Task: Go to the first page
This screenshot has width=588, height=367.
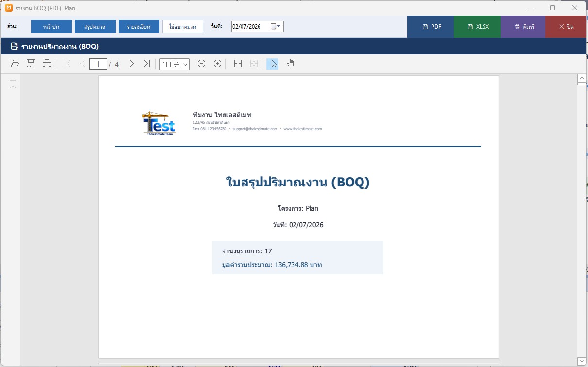Action: click(68, 64)
